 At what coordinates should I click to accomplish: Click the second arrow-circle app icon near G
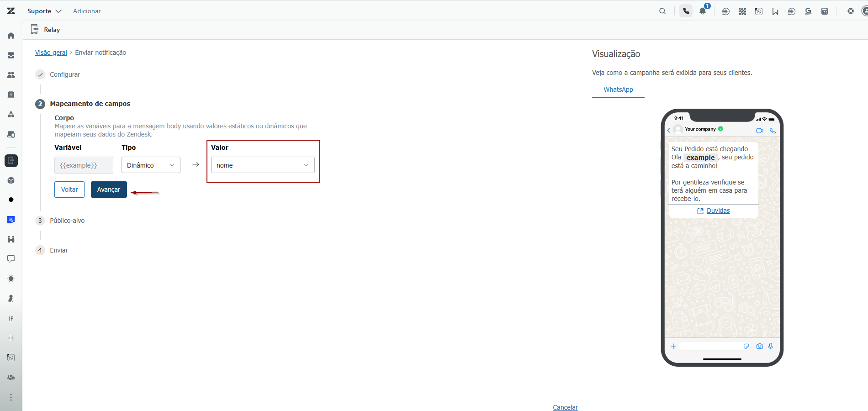(792, 11)
